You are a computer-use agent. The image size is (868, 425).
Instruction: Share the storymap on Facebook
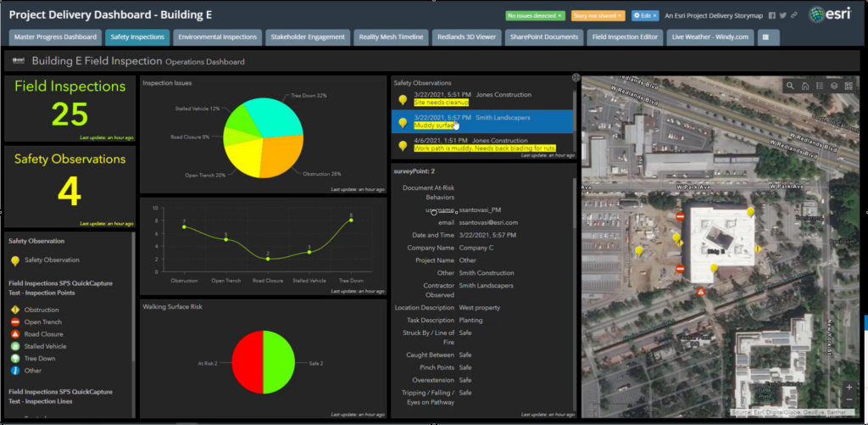click(772, 15)
